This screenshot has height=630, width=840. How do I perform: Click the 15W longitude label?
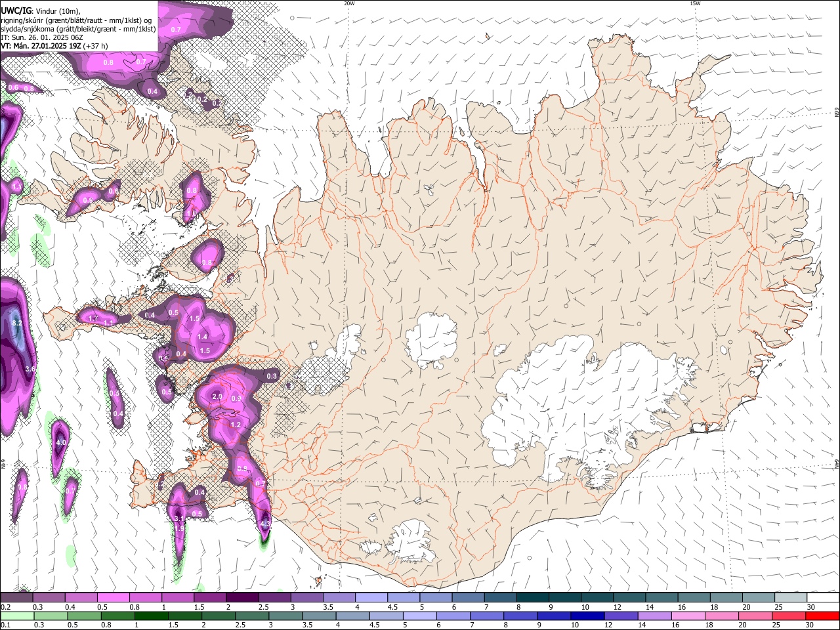pyautogui.click(x=695, y=3)
